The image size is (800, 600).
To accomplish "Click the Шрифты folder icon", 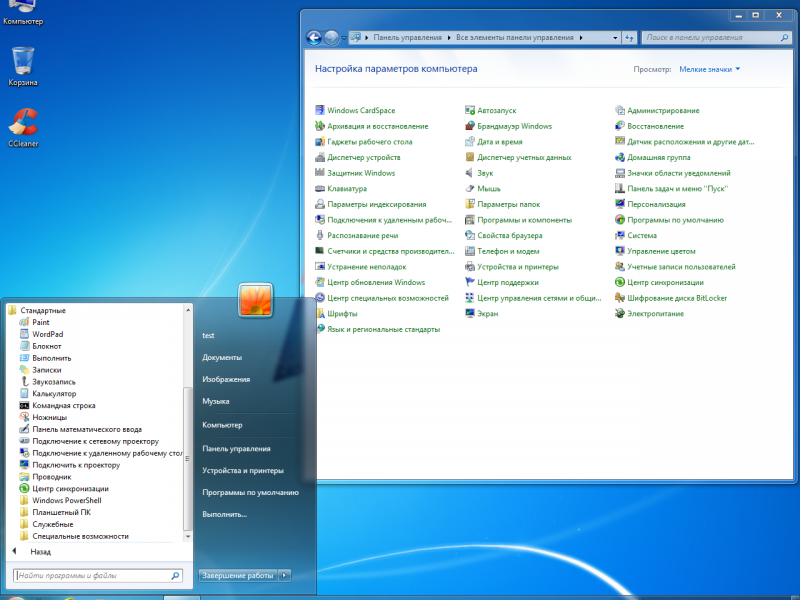I will pyautogui.click(x=320, y=313).
